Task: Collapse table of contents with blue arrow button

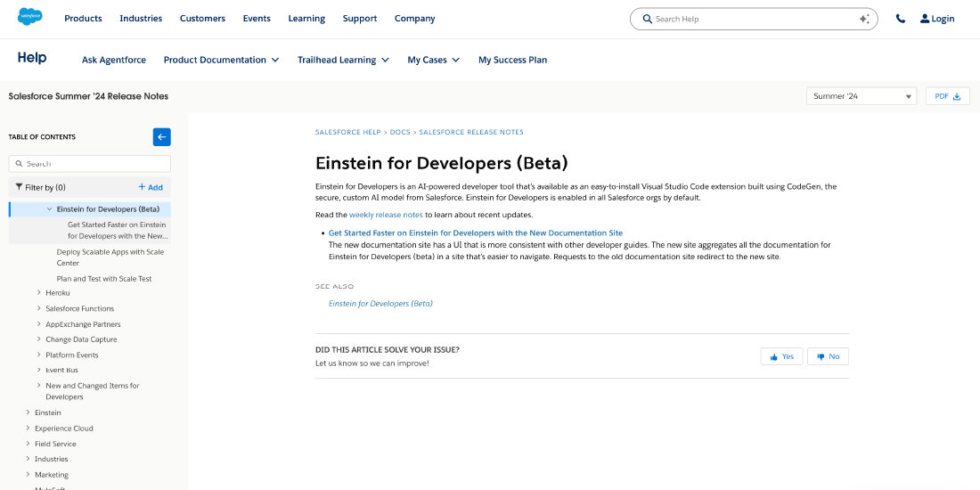Action: click(161, 136)
